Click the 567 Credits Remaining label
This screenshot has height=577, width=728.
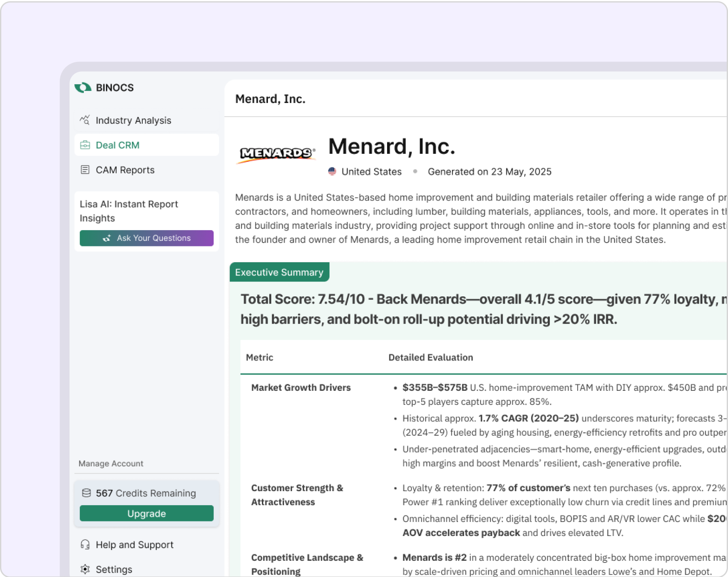tap(146, 493)
